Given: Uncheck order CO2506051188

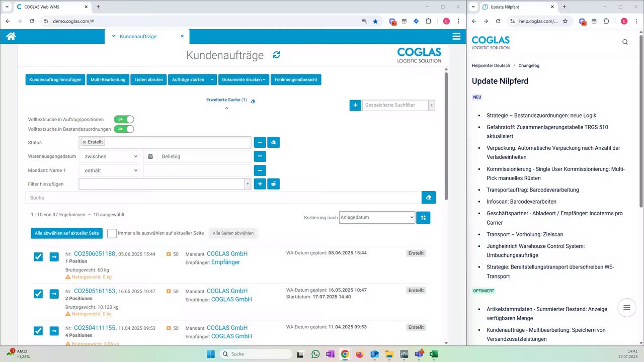Looking at the screenshot, I should [x=38, y=257].
